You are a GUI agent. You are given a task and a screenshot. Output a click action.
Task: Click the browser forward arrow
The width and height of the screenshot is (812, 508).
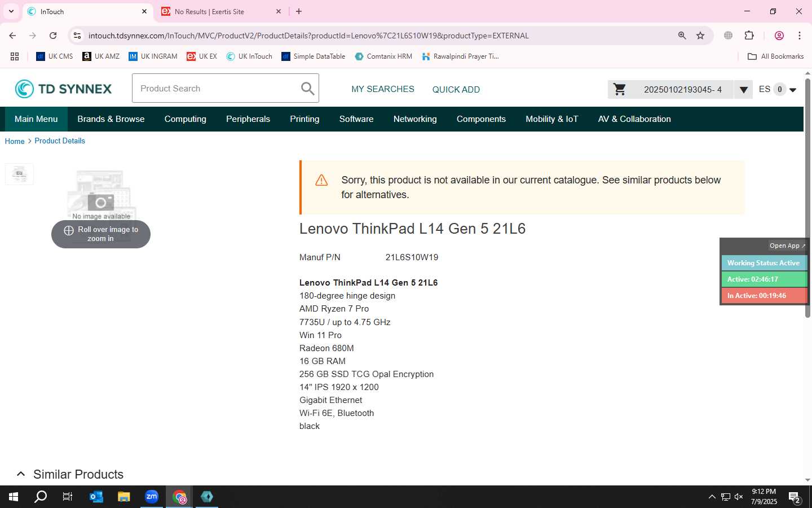point(33,36)
